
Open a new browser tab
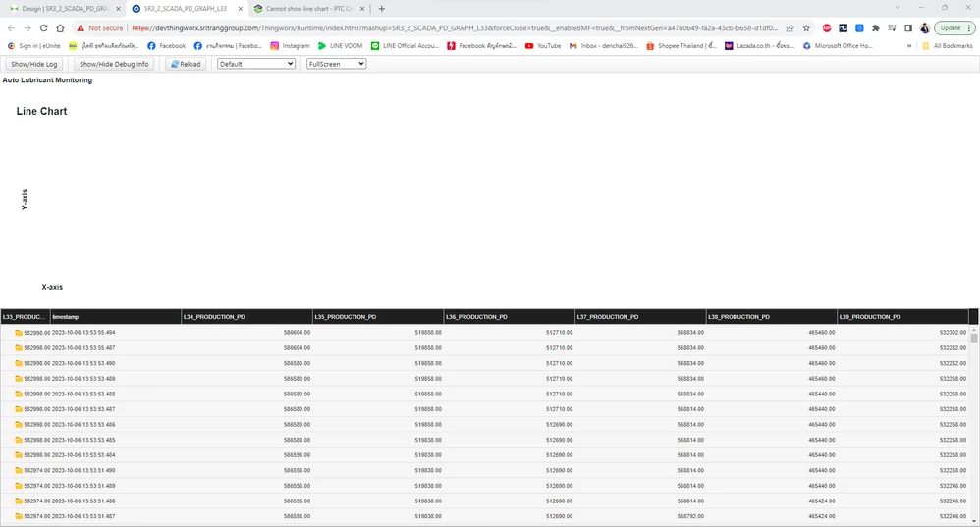[x=381, y=9]
